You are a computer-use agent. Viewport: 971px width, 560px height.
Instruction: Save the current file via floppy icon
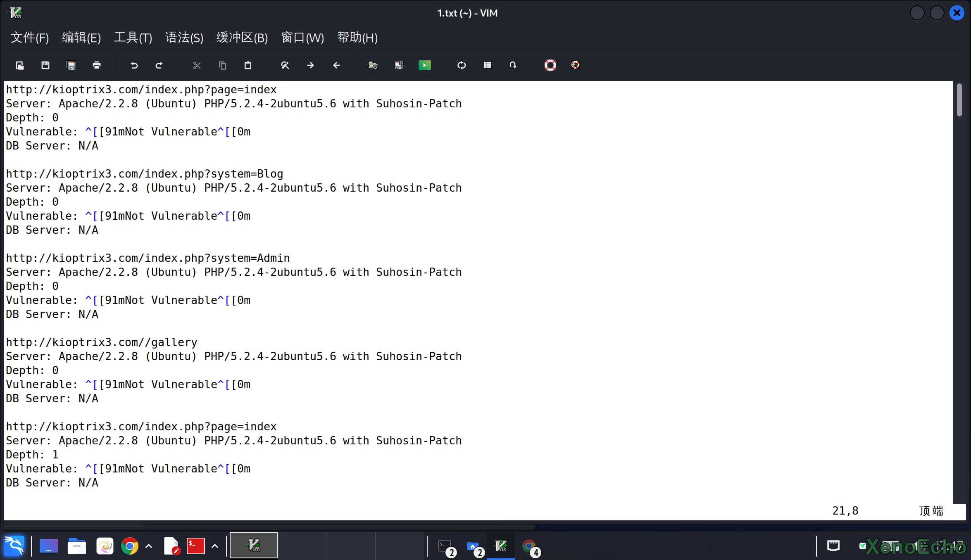pos(45,65)
